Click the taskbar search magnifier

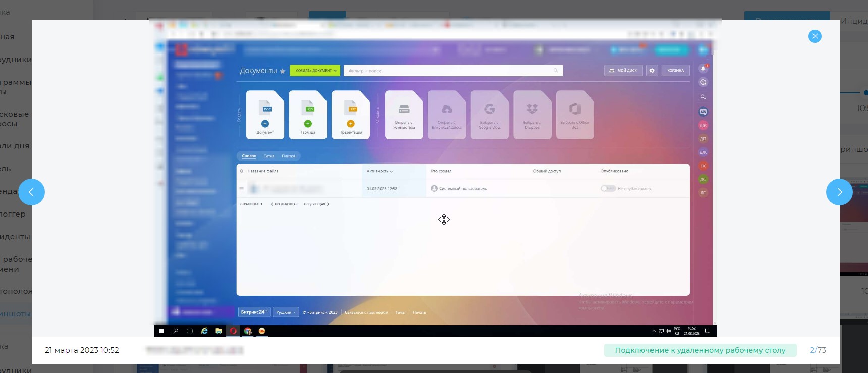point(176,331)
